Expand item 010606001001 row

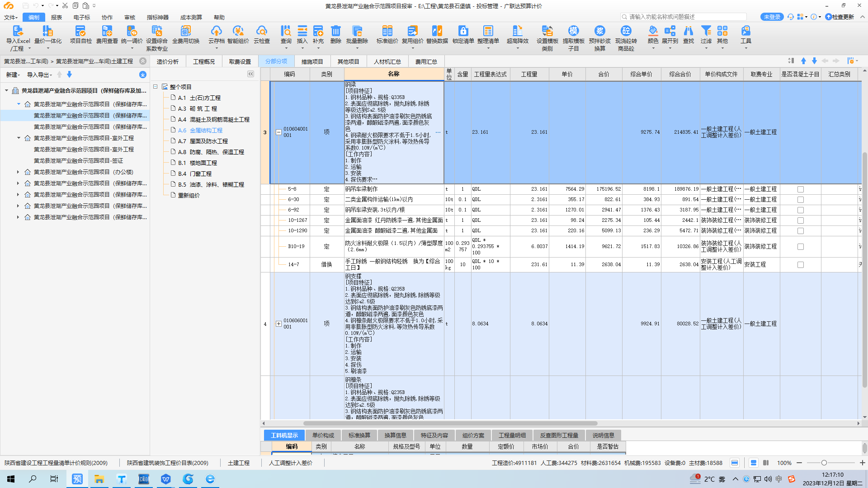[278, 324]
